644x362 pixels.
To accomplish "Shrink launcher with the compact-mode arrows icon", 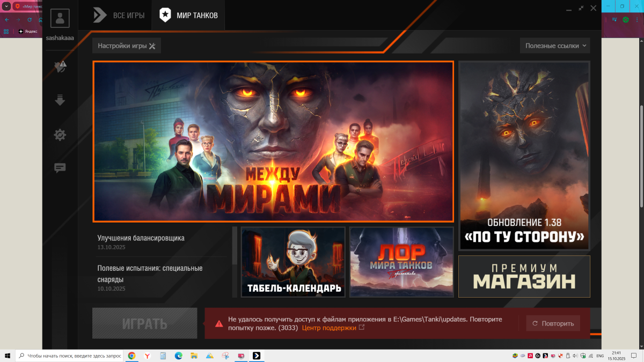I will click(x=581, y=8).
